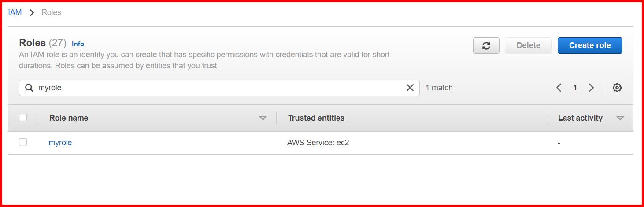
Task: Focus the role search input field
Action: [x=220, y=88]
